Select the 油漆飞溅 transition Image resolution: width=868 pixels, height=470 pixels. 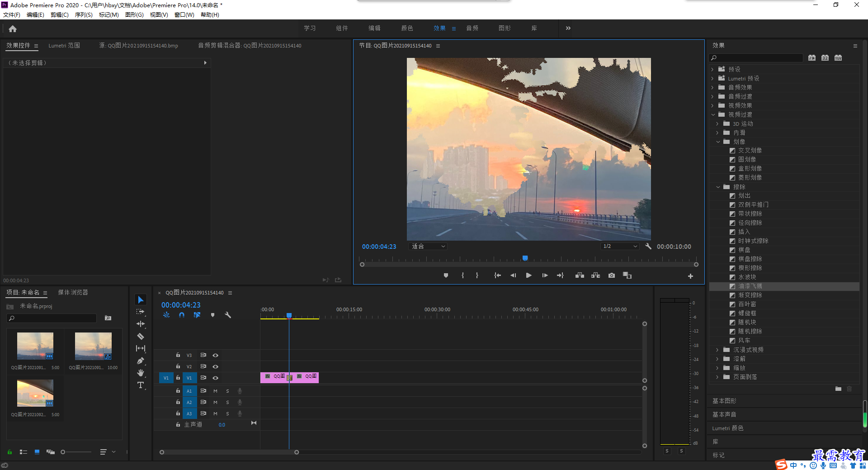pyautogui.click(x=750, y=286)
